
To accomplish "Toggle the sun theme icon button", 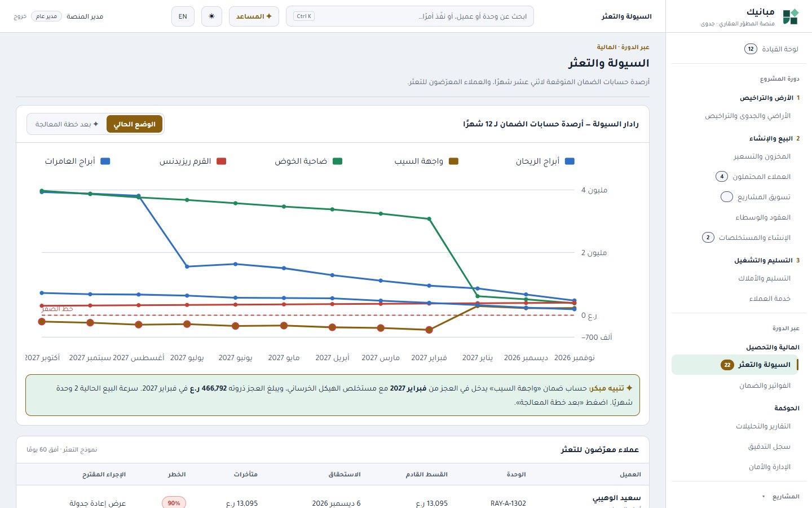I will pos(211,16).
